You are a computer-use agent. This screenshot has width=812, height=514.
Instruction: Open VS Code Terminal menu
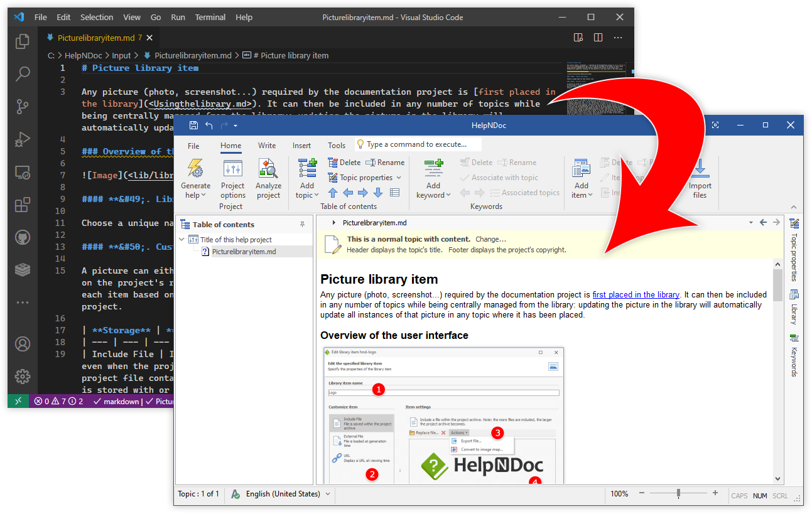[x=209, y=18]
